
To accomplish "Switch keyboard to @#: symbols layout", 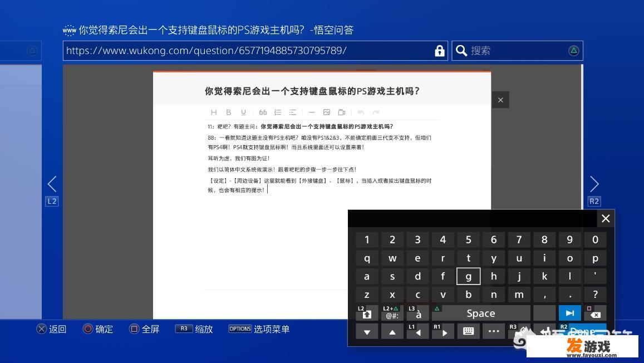I will [x=392, y=313].
